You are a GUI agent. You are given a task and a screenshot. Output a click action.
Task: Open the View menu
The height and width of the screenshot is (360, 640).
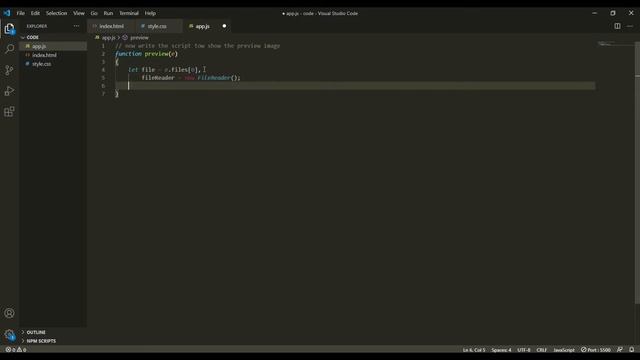[x=79, y=13]
